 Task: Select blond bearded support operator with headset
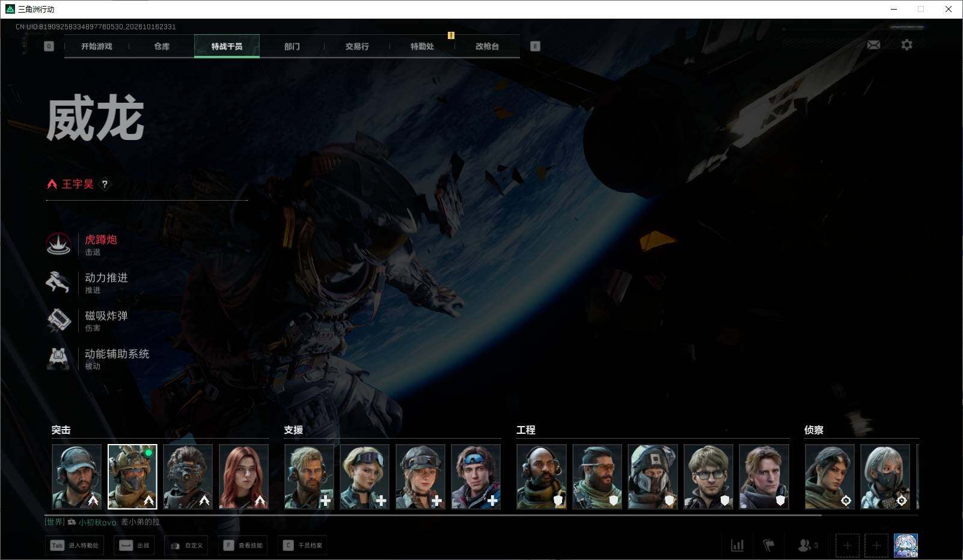[x=309, y=476]
